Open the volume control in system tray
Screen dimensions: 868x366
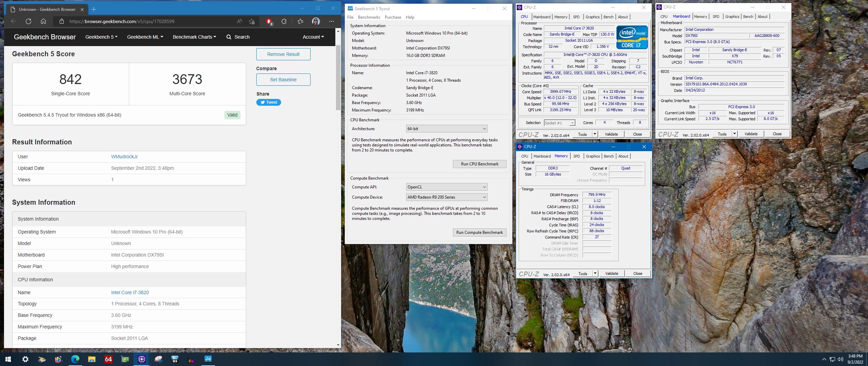click(x=840, y=359)
